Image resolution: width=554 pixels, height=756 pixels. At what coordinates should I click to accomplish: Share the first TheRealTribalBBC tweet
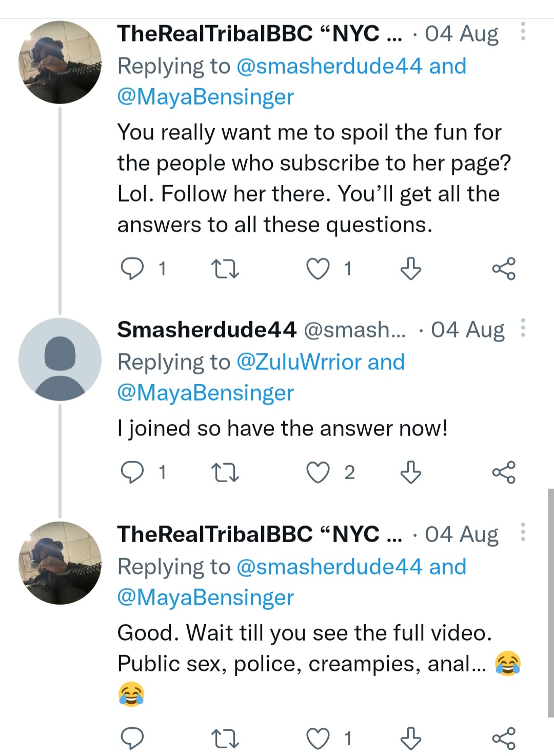point(503,268)
